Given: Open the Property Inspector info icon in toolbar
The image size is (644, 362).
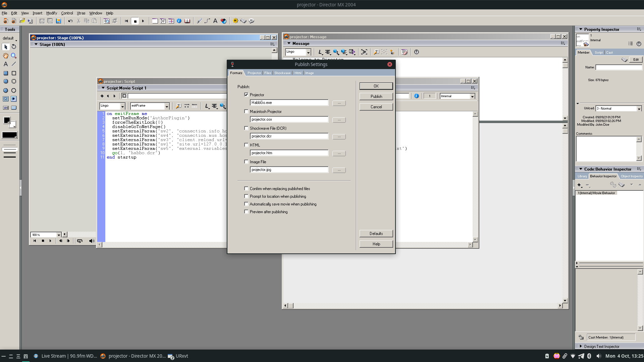Looking at the screenshot, I should pos(179,21).
